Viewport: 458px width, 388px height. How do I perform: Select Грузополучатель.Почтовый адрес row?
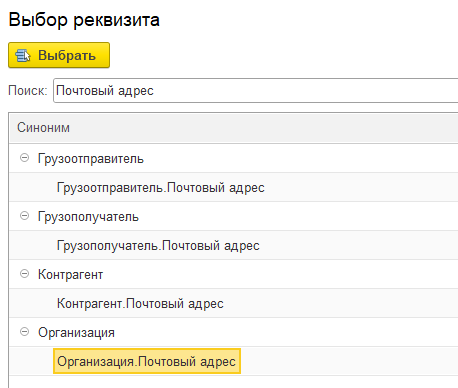click(233, 245)
